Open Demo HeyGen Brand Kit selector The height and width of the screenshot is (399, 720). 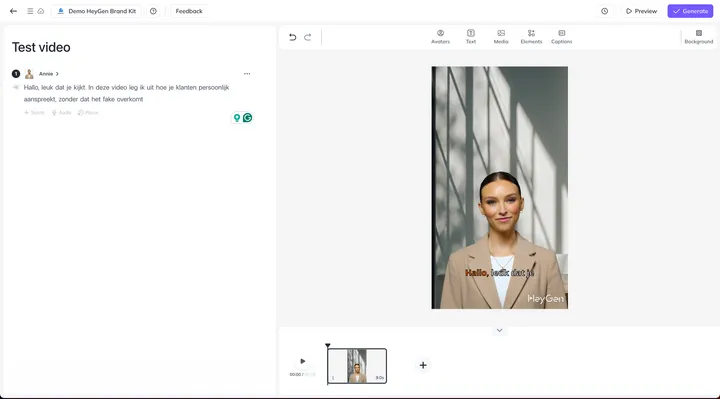tap(97, 11)
